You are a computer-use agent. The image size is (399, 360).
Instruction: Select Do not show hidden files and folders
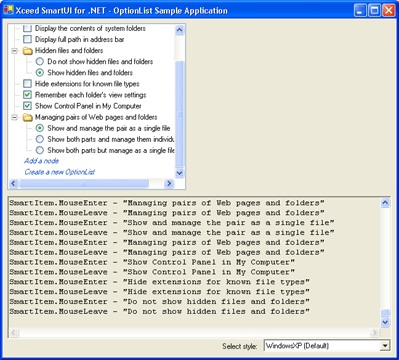tap(40, 61)
